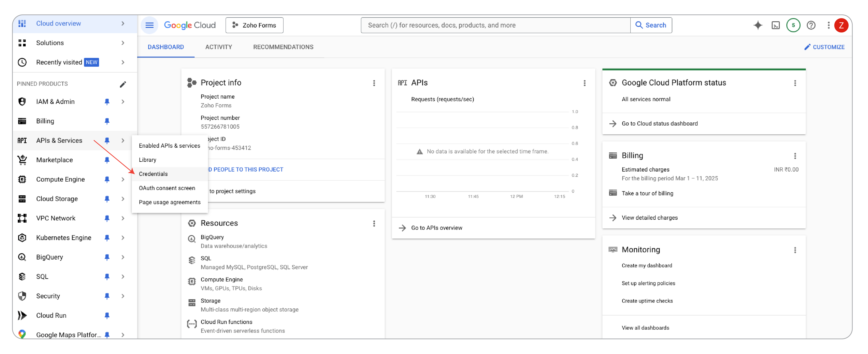Unpin Billing from pinned products

(x=107, y=121)
